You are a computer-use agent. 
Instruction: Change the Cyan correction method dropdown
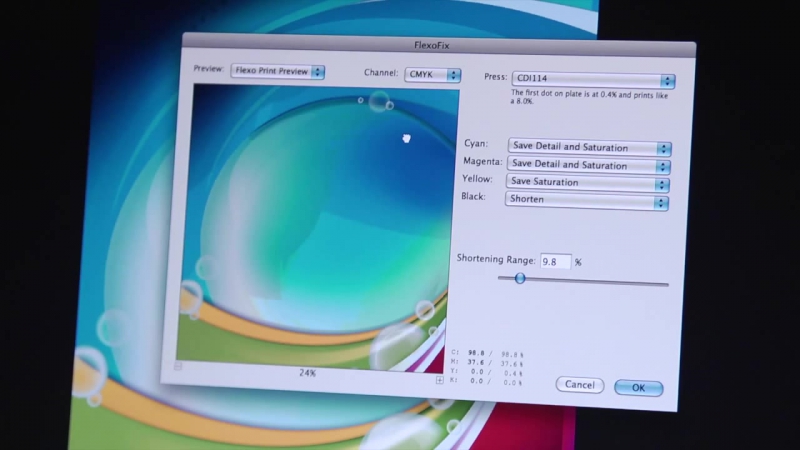[x=589, y=147]
